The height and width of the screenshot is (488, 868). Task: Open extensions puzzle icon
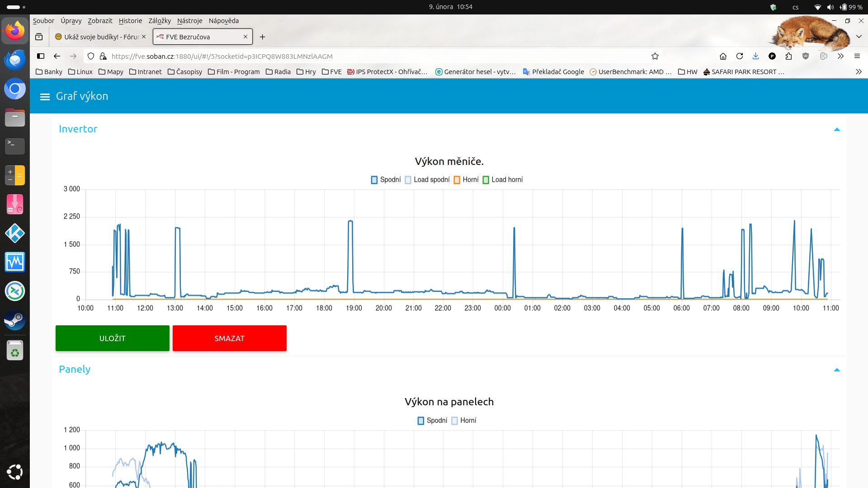pyautogui.click(x=788, y=56)
